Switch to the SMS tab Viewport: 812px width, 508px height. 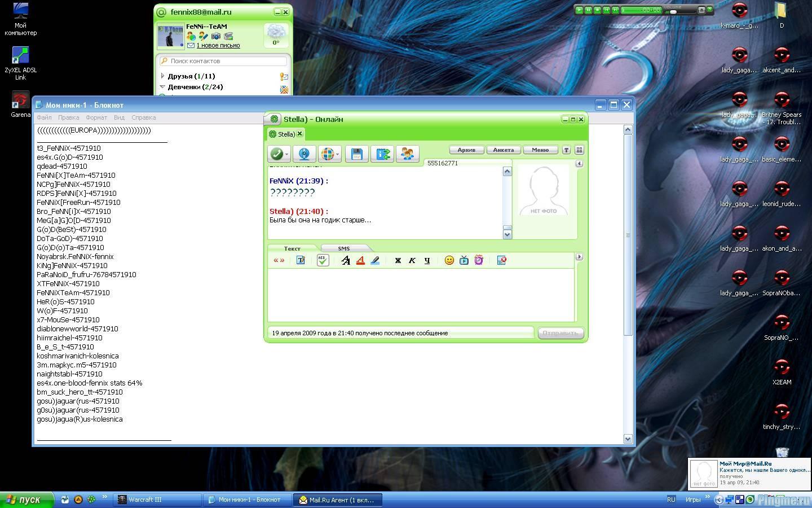[344, 248]
